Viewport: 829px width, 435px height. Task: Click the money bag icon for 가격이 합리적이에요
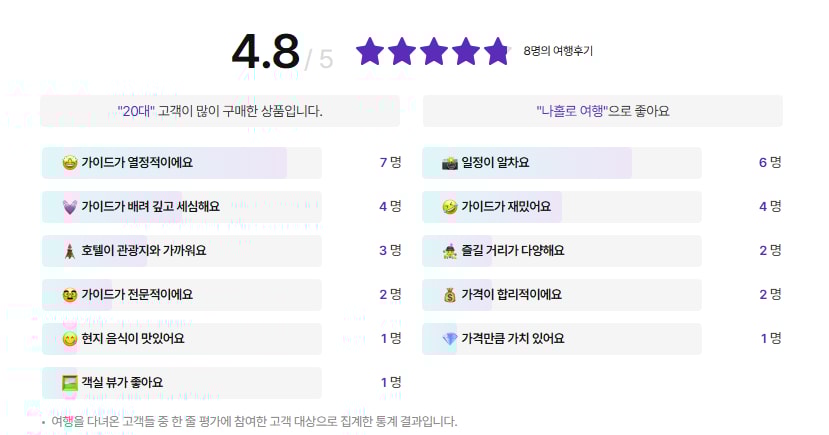pyautogui.click(x=449, y=295)
